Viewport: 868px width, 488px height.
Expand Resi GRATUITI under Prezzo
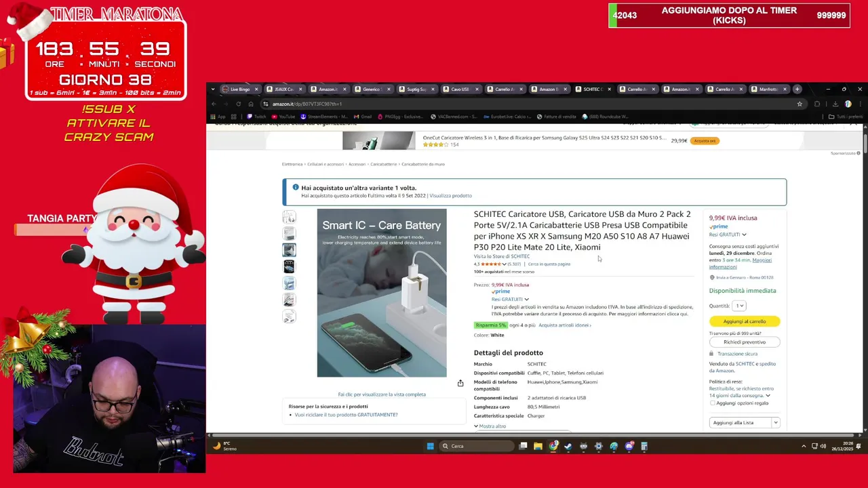510,299
